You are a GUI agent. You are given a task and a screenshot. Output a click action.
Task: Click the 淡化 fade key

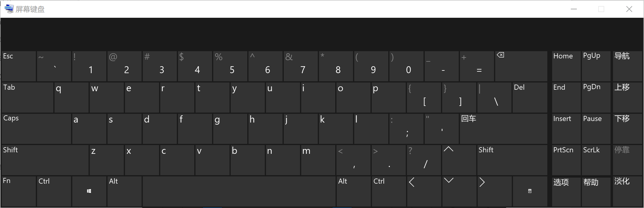(627, 191)
